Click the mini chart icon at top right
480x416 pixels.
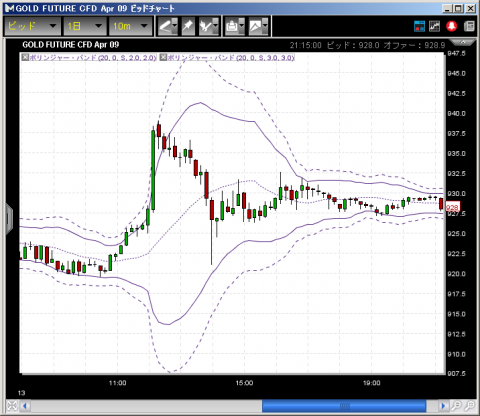click(x=434, y=26)
